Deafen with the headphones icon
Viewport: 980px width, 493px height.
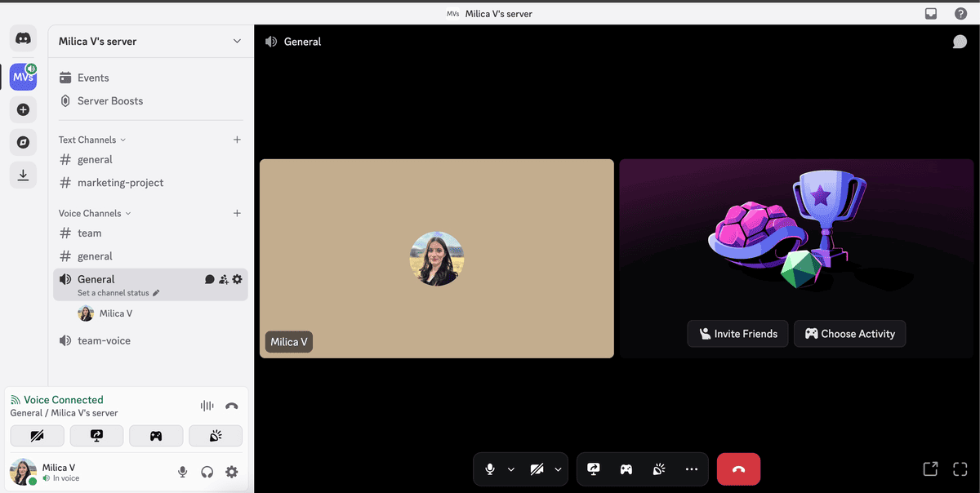tap(207, 472)
